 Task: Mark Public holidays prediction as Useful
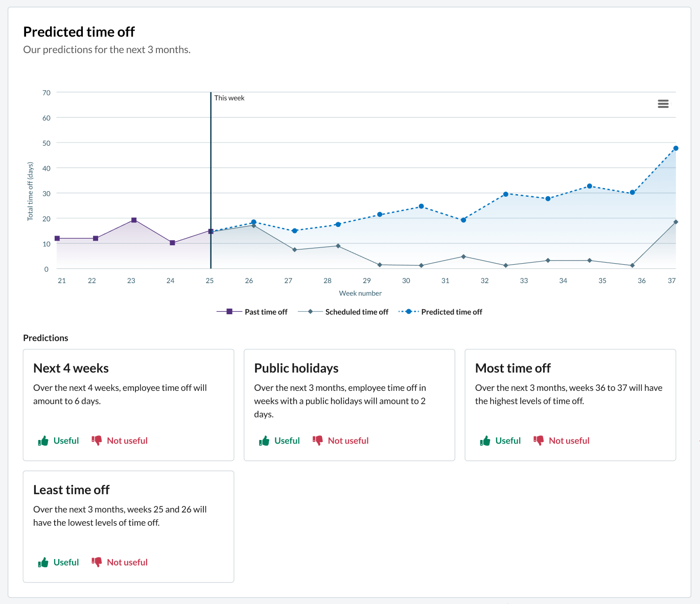click(x=287, y=440)
